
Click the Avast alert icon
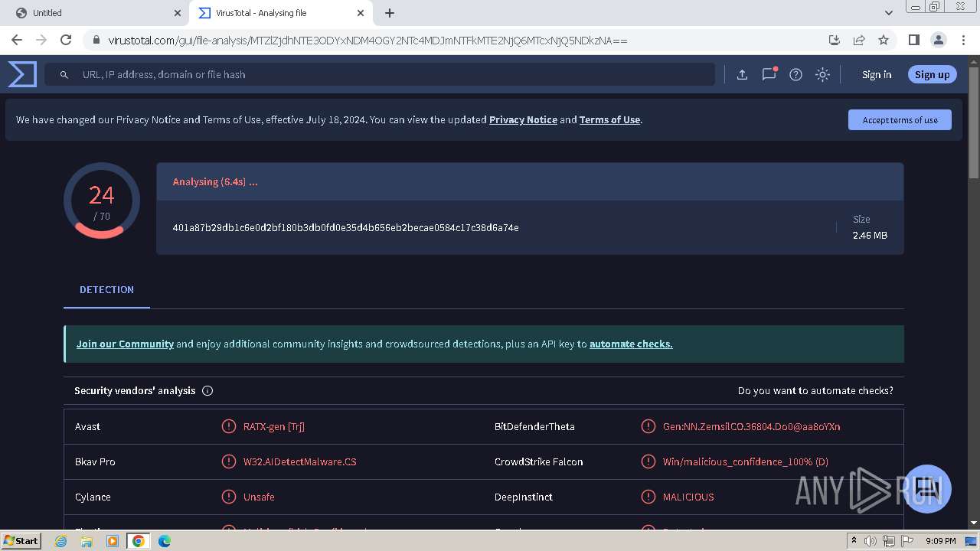pyautogui.click(x=228, y=426)
